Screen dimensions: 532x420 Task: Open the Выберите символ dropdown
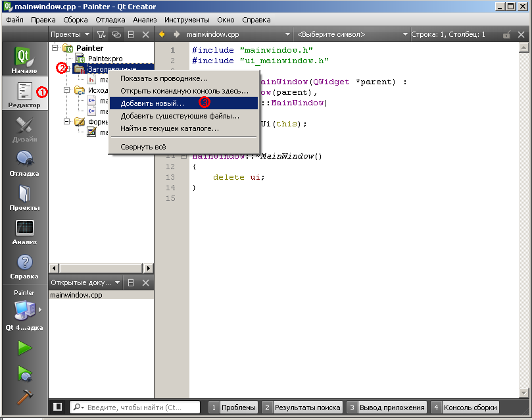(x=352, y=34)
